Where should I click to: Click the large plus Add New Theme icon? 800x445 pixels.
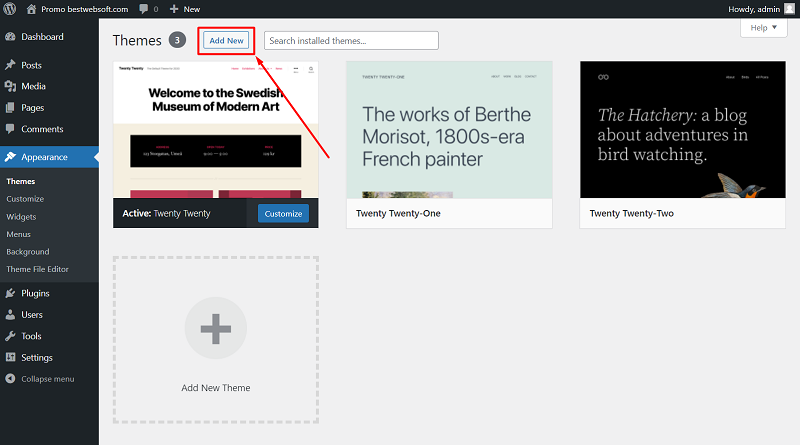coord(216,328)
